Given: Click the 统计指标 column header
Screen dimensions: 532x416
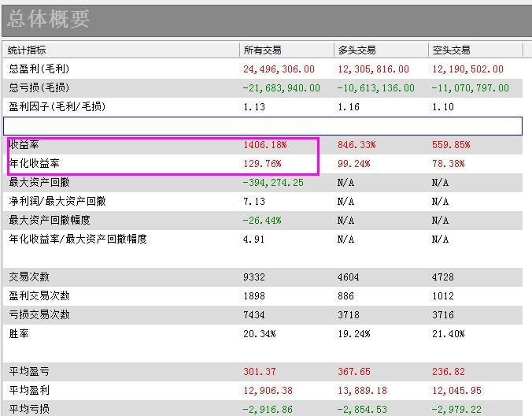Looking at the screenshot, I should point(28,50).
